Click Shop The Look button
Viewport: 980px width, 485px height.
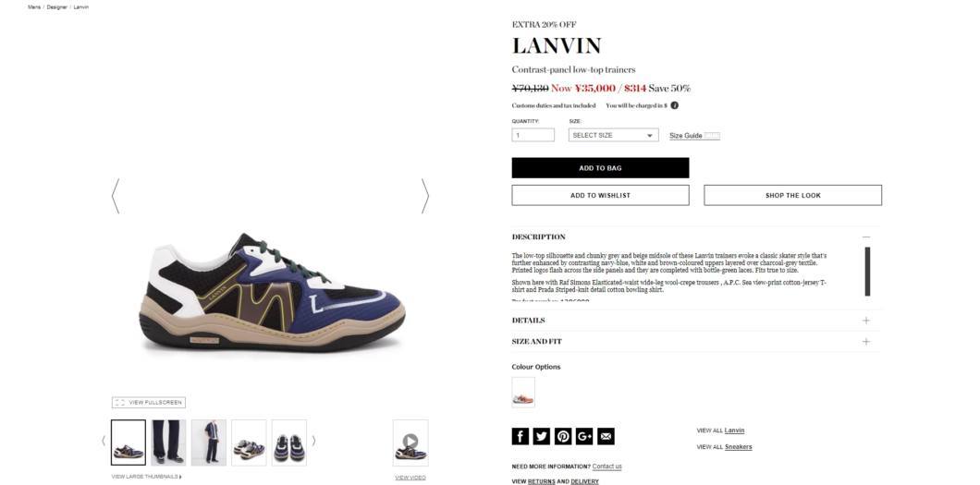(792, 195)
